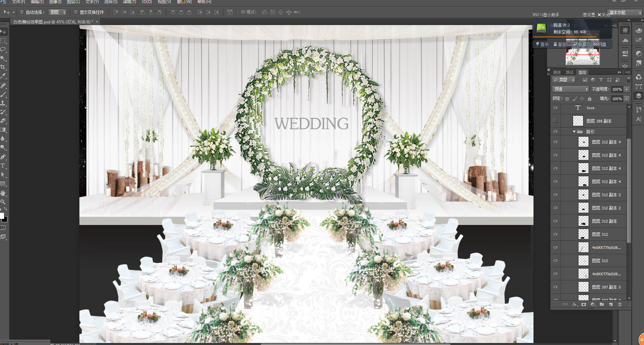Screen dimensions: 644x345
Task: Select the Magic Wand tool
Action: (3, 58)
